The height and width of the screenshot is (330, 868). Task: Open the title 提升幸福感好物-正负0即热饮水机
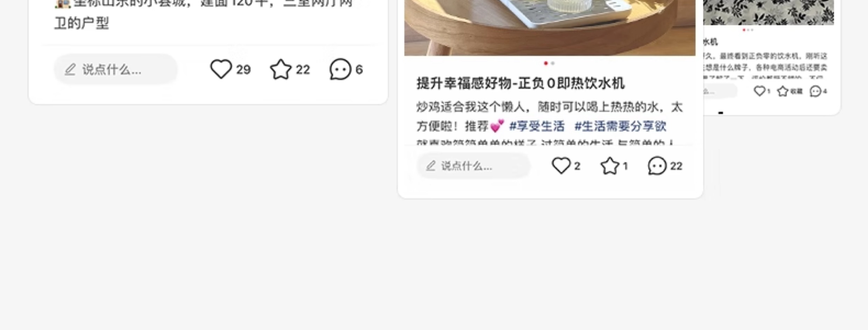pyautogui.click(x=520, y=83)
